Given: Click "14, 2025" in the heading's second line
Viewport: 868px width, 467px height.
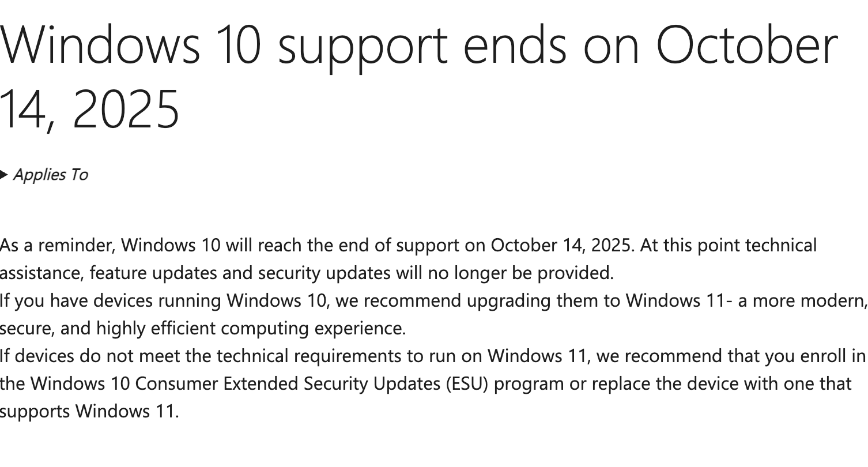Looking at the screenshot, I should tap(89, 109).
